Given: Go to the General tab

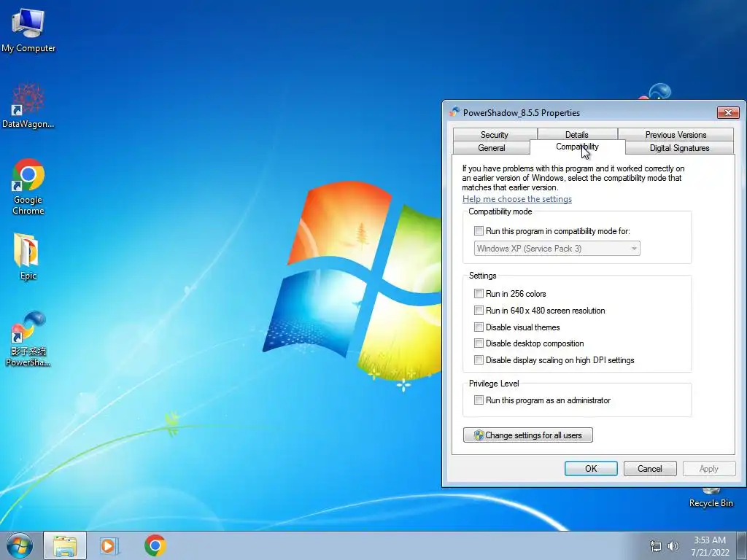Looking at the screenshot, I should [x=491, y=147].
